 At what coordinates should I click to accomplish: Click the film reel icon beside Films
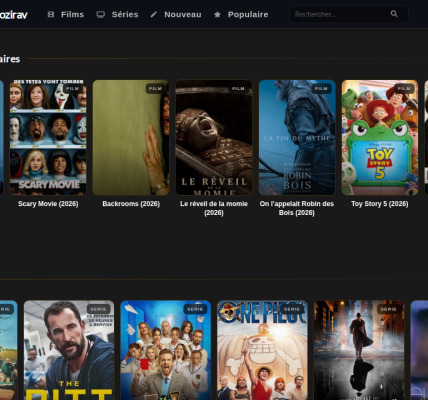[x=51, y=14]
